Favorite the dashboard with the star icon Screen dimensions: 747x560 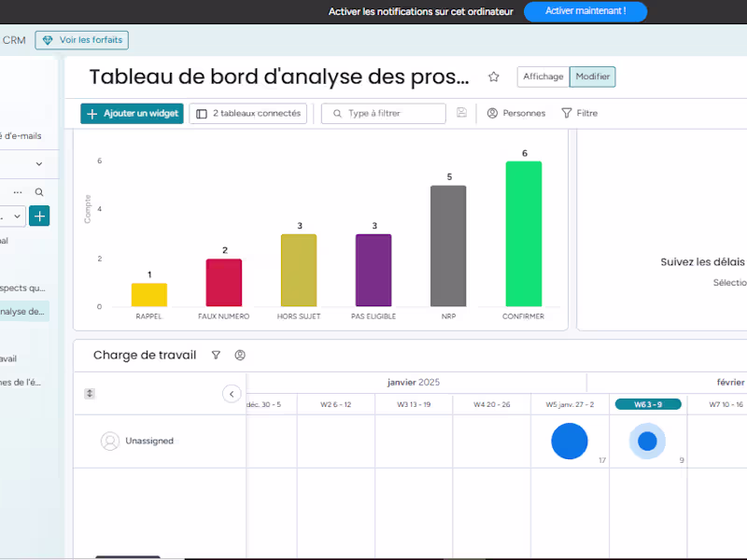(494, 77)
